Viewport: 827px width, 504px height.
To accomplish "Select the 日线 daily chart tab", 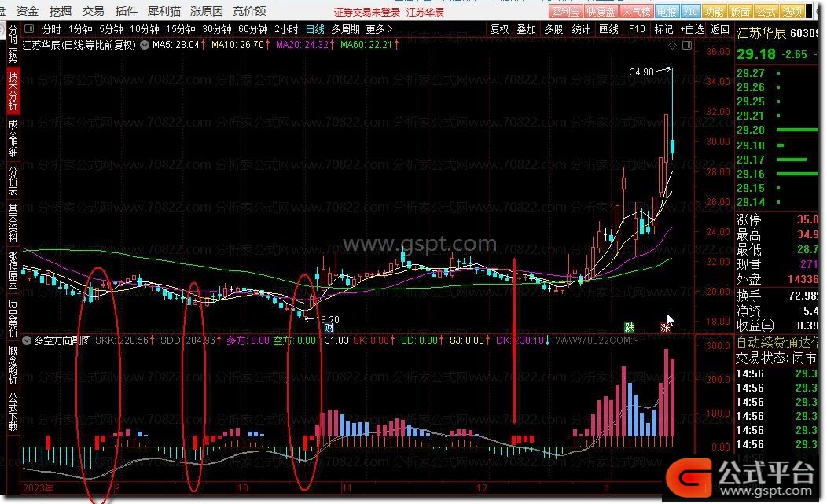I will point(315,29).
